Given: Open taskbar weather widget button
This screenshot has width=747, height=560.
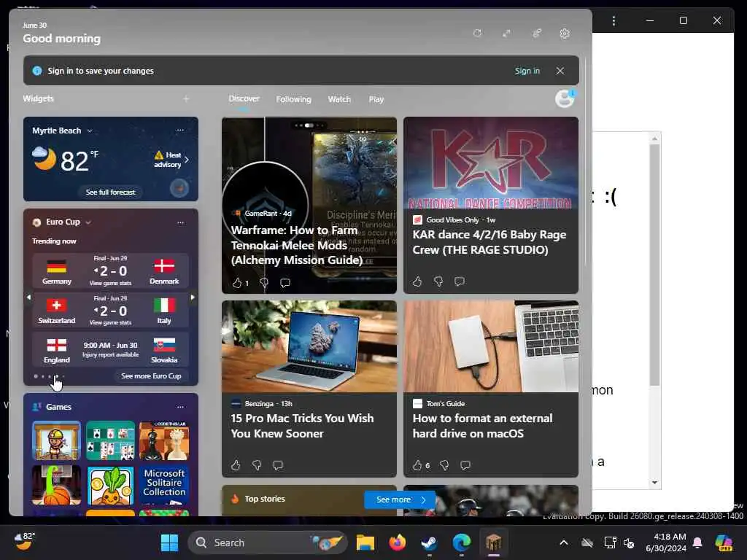Looking at the screenshot, I should (x=24, y=542).
